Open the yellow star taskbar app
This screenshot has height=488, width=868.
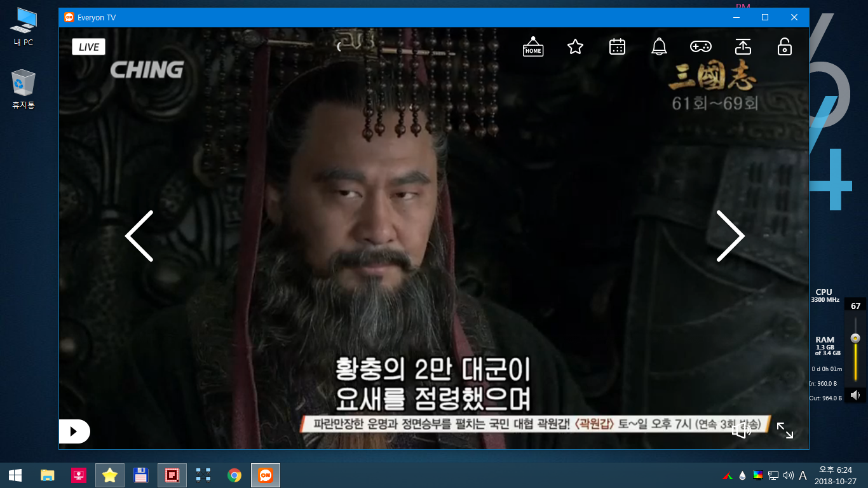click(110, 475)
